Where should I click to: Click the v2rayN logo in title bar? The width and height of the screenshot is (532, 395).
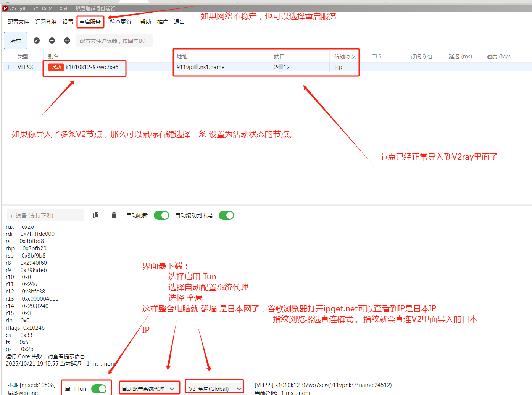click(x=5, y=8)
